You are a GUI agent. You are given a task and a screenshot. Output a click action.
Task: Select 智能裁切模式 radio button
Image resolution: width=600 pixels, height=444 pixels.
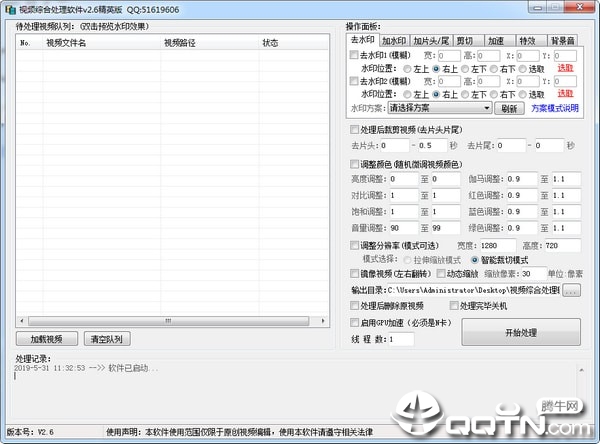pyautogui.click(x=474, y=260)
